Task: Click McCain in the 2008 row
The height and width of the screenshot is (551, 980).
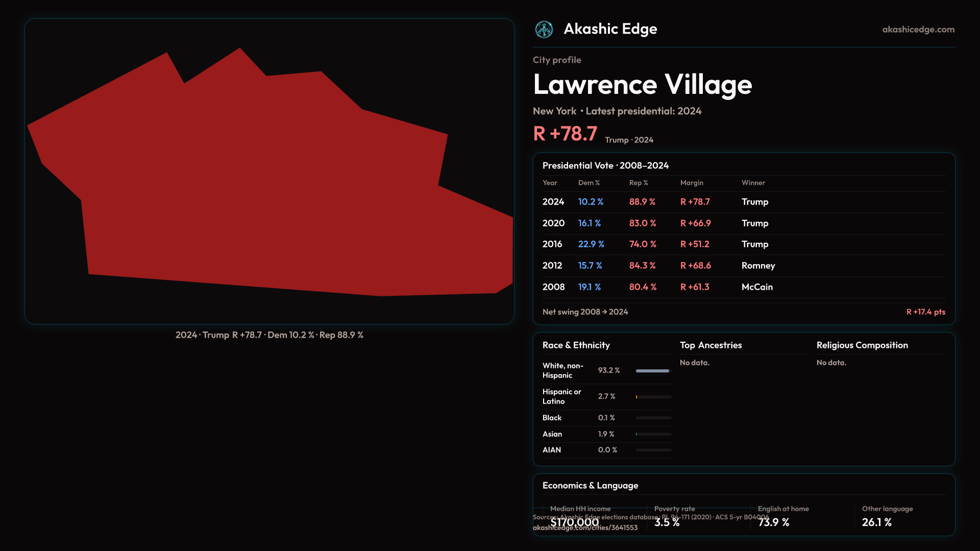Action: 757,287
